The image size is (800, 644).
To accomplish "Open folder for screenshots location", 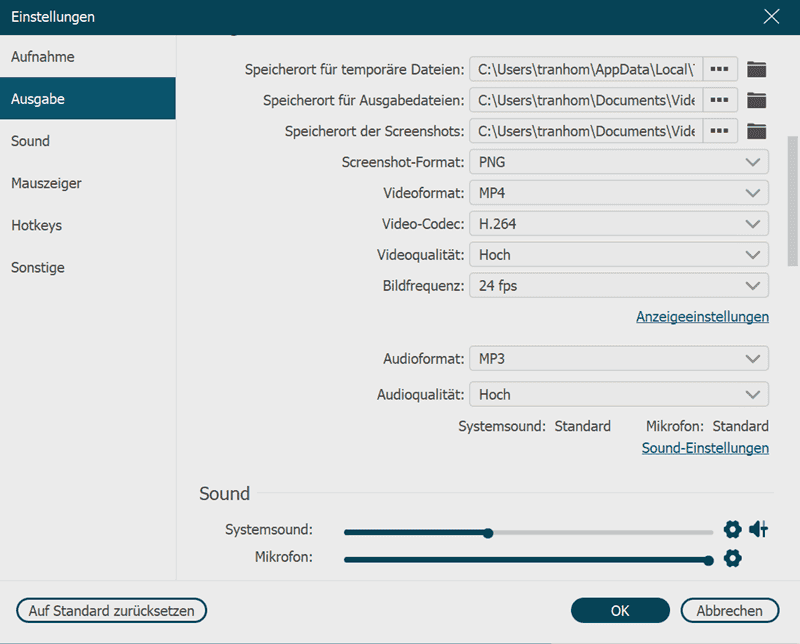I will tap(757, 131).
